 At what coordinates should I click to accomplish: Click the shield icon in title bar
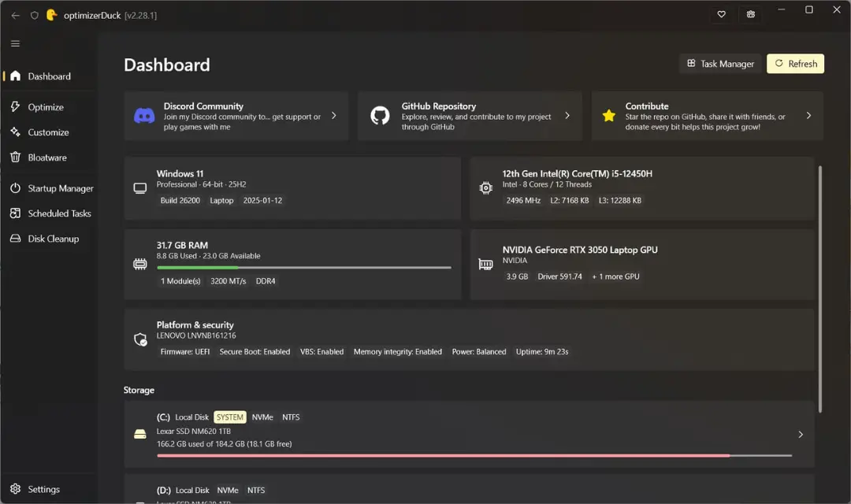34,15
